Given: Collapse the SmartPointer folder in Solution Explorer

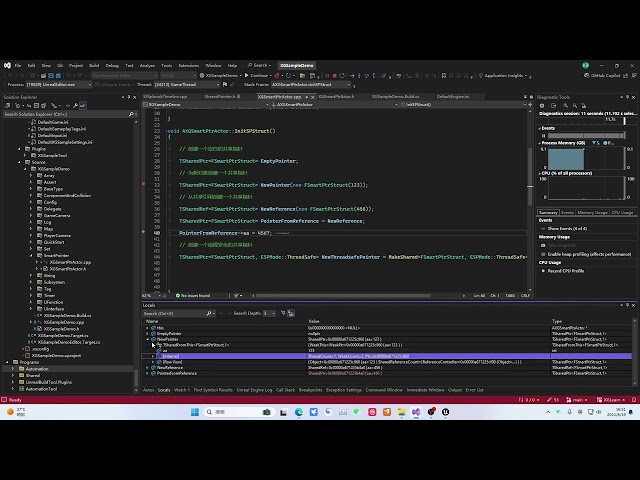Looking at the screenshot, I should coord(31,256).
